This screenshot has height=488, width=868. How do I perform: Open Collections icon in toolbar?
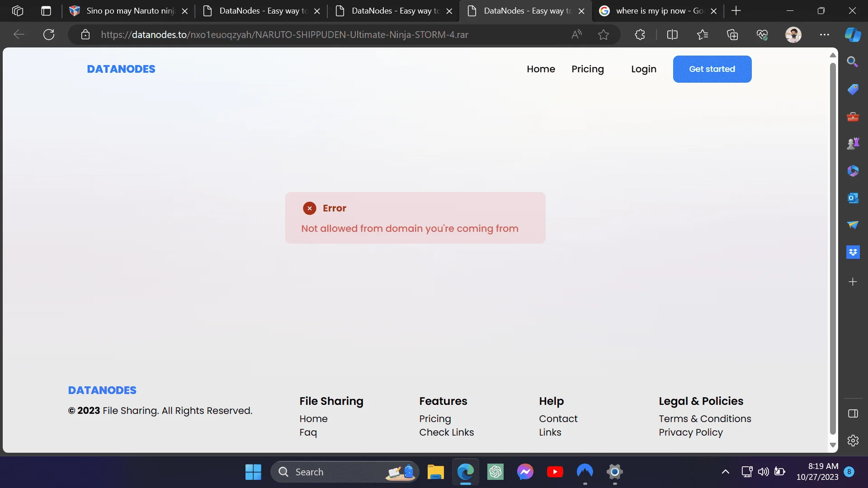point(732,34)
